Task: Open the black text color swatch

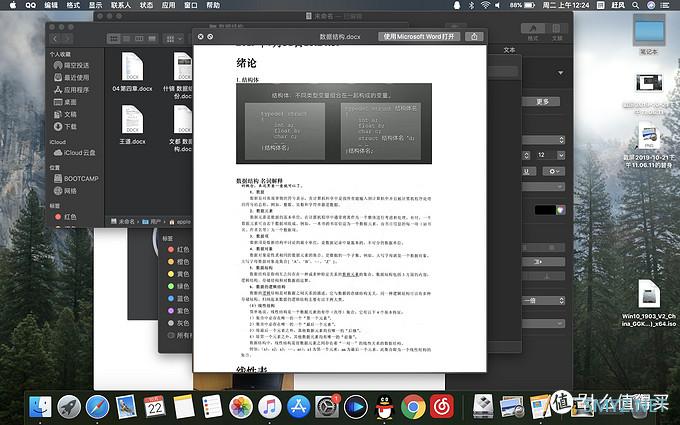Action: (545, 210)
